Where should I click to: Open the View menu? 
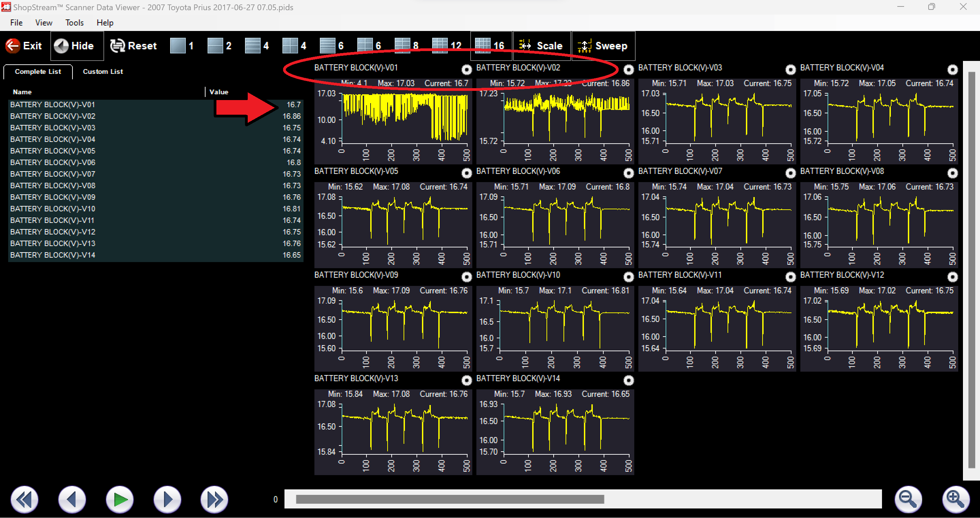click(43, 22)
